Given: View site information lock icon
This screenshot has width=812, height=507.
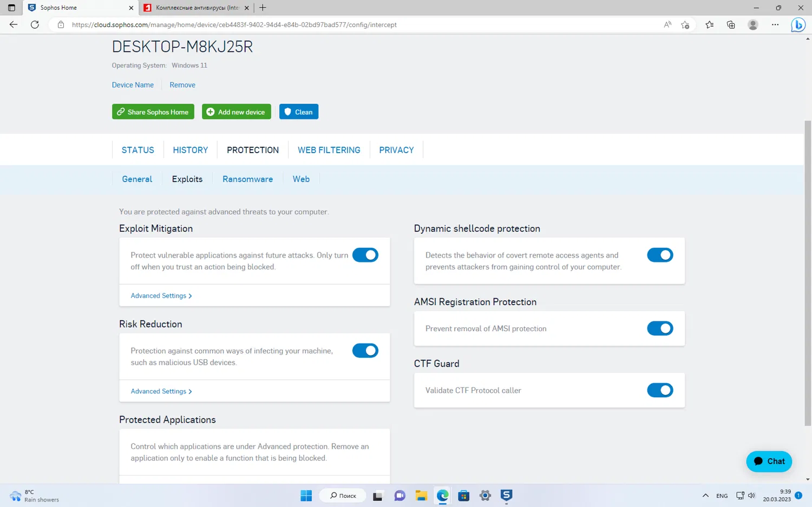Looking at the screenshot, I should coord(61,24).
